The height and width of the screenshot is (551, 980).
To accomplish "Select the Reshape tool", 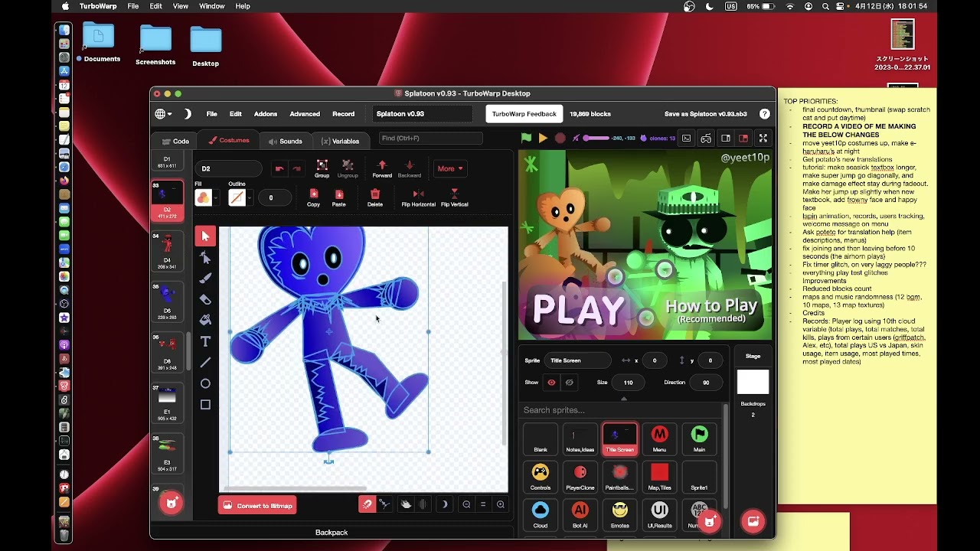I will tap(205, 257).
